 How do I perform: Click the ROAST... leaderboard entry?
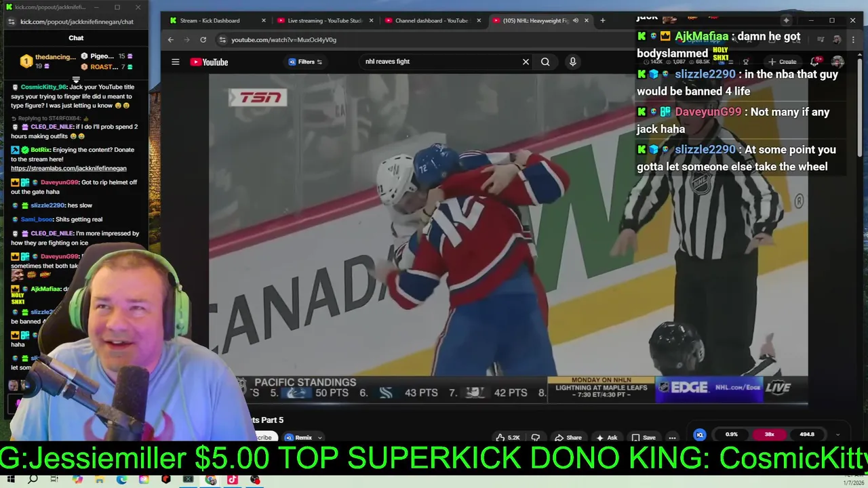[106, 67]
